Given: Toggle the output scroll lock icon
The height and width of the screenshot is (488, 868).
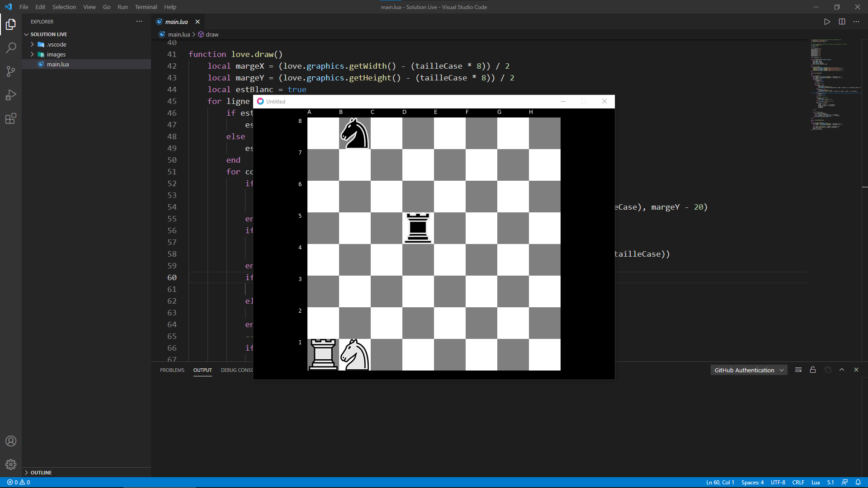Looking at the screenshot, I should tap(813, 370).
